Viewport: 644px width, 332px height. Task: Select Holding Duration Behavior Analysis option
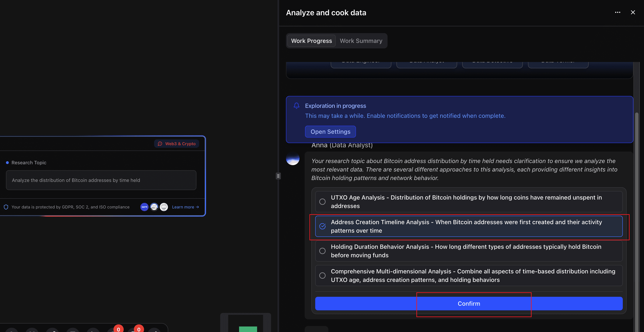click(322, 251)
